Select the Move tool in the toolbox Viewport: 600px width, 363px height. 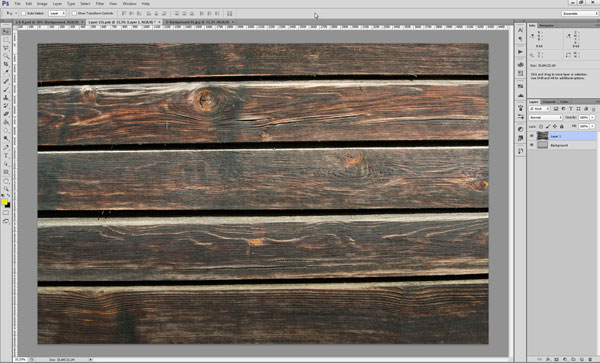click(6, 31)
